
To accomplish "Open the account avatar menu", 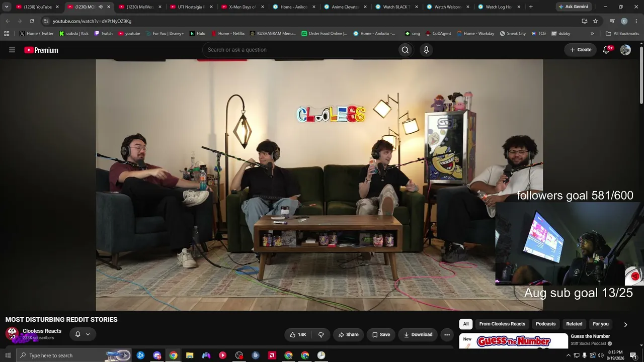I will (625, 50).
